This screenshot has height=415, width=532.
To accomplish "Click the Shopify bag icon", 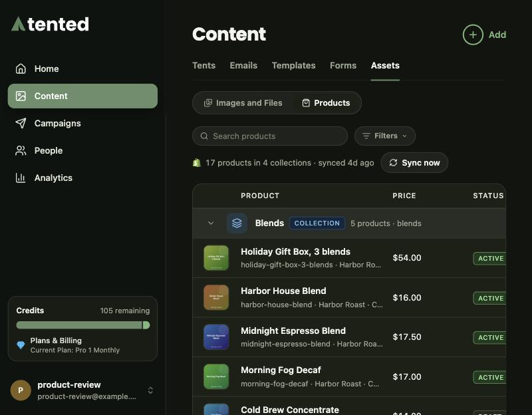I will pos(197,163).
